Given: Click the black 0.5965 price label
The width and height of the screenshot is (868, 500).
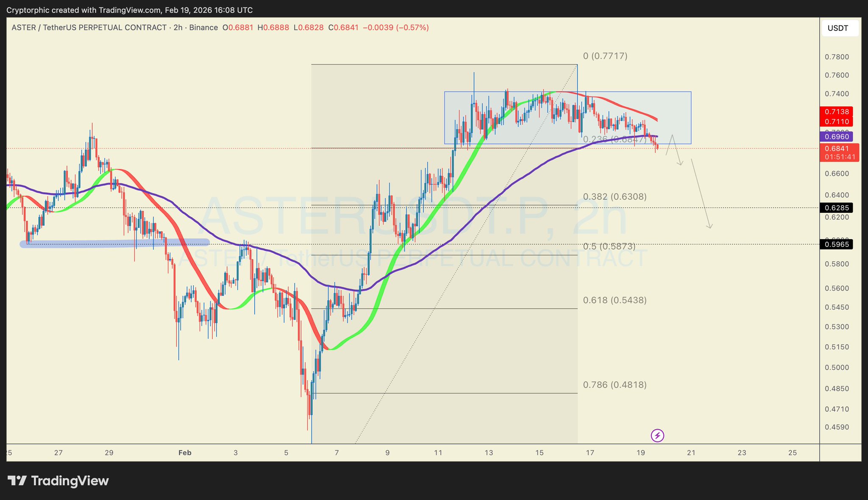Looking at the screenshot, I should tap(836, 244).
